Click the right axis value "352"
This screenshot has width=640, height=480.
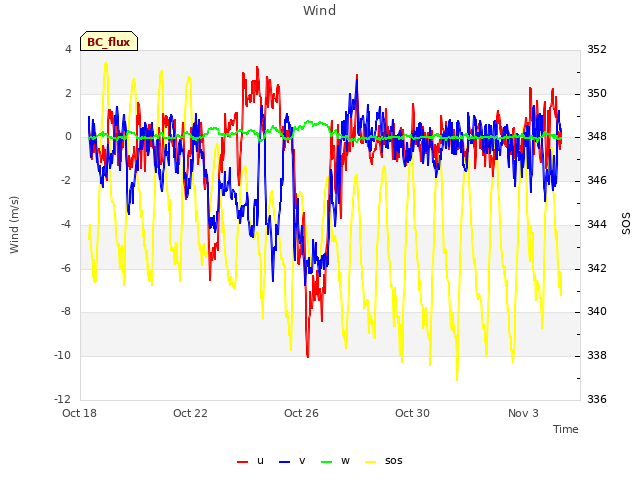pos(597,49)
